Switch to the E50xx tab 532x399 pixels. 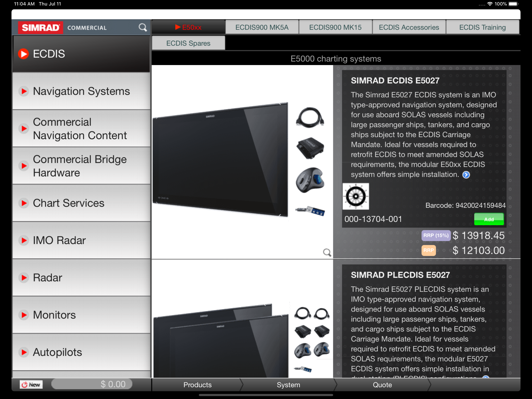coord(188,27)
